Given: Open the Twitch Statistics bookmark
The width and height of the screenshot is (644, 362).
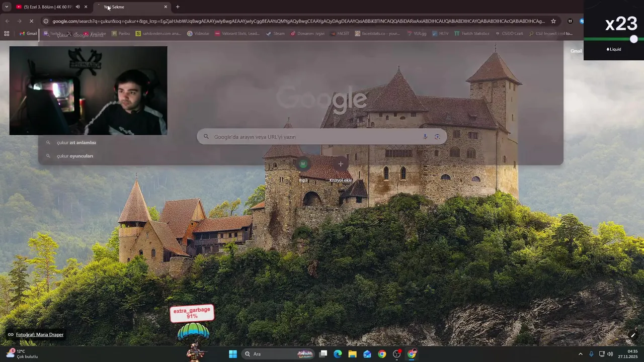Looking at the screenshot, I should coord(471,34).
